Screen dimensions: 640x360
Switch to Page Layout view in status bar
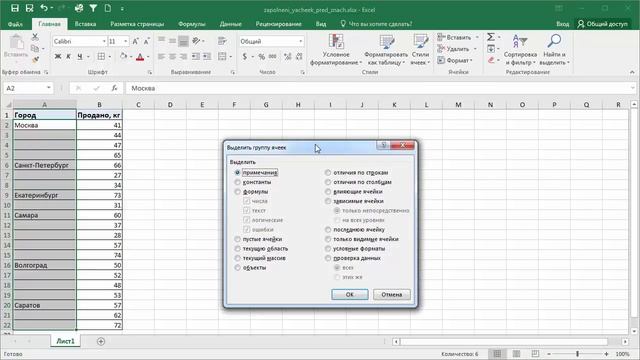click(x=516, y=354)
